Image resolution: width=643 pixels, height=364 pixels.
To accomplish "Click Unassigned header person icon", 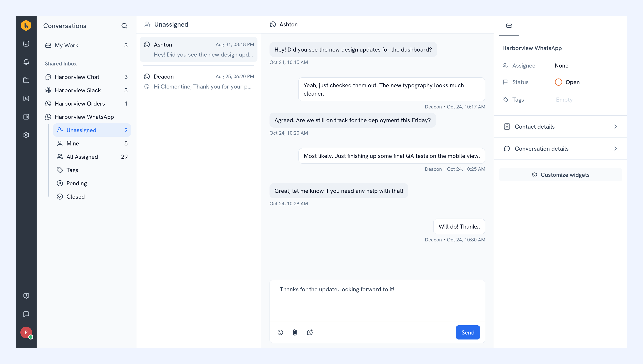I will [x=148, y=25].
